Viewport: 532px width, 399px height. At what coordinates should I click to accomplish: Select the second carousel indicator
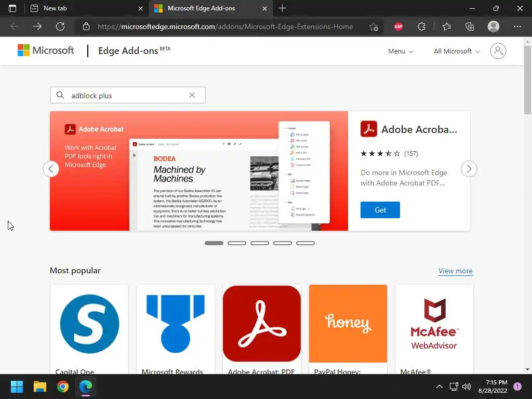[x=237, y=243]
